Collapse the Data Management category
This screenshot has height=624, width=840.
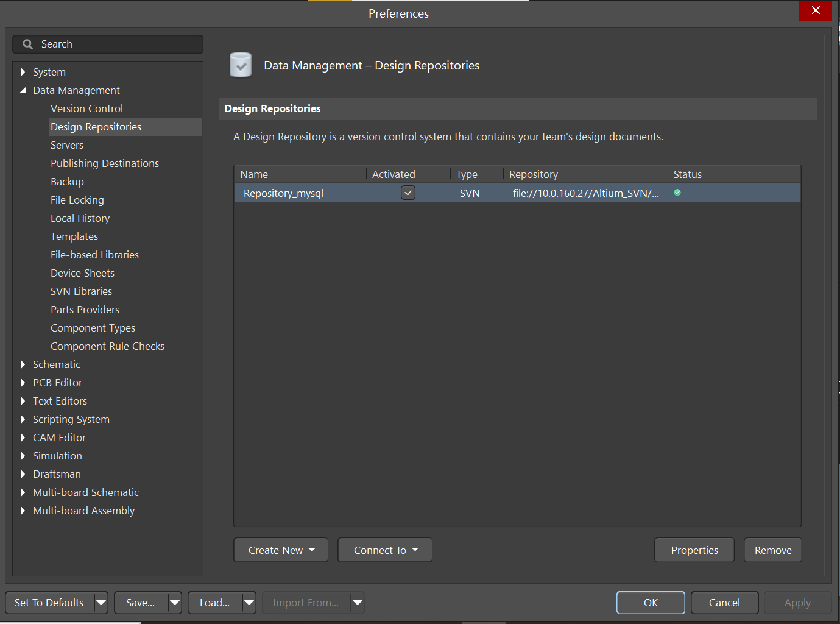click(23, 90)
